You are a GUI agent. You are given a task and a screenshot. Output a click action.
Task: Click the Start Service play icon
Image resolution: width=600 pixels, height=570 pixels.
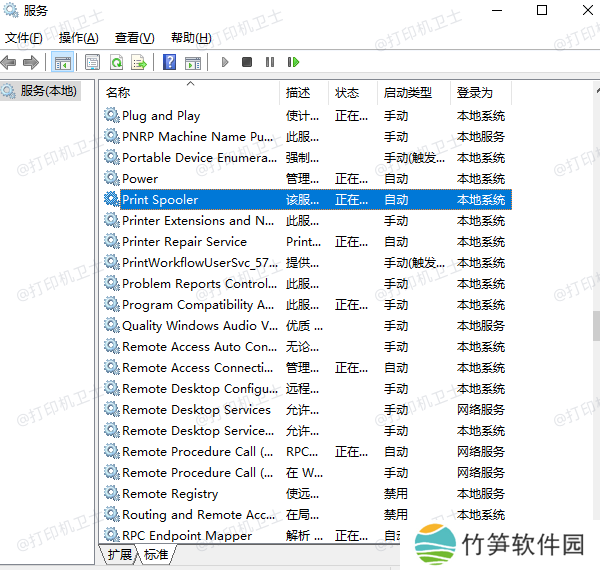tap(225, 62)
